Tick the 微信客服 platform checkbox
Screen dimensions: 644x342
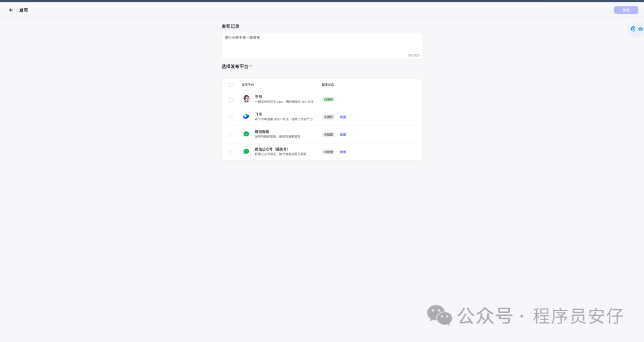[231, 134]
